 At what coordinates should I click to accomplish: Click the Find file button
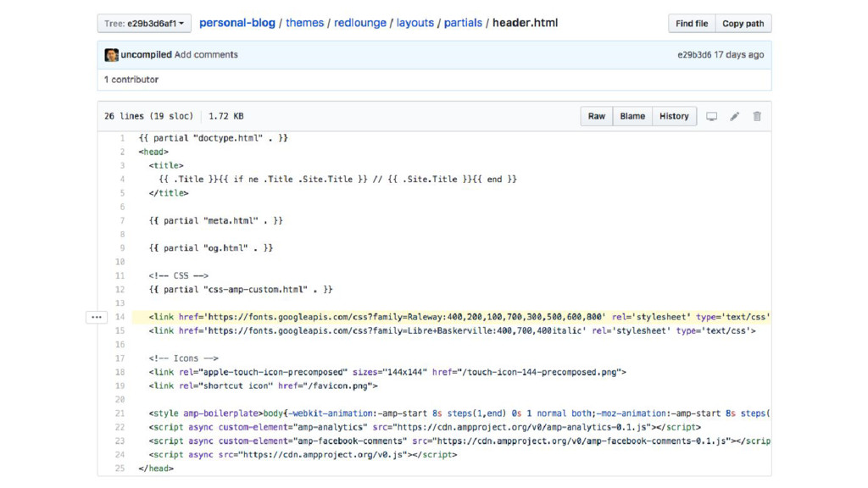coord(692,23)
